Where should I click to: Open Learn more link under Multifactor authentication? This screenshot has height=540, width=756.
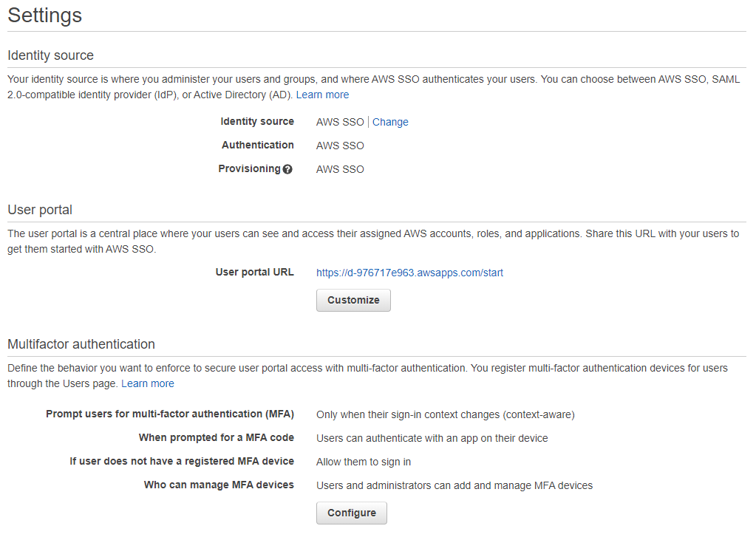[x=148, y=383]
